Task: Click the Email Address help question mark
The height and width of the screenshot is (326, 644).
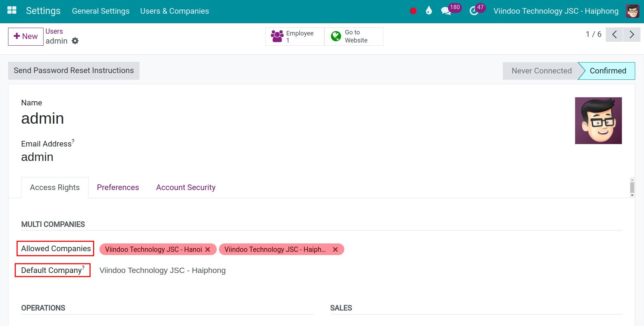Action: pos(73,141)
